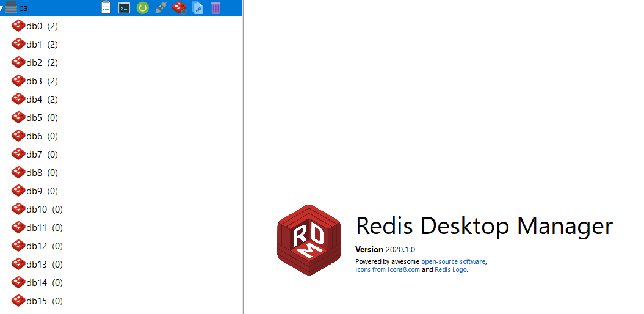
Task: Click the Redis icon beside db11
Action: pos(18,227)
